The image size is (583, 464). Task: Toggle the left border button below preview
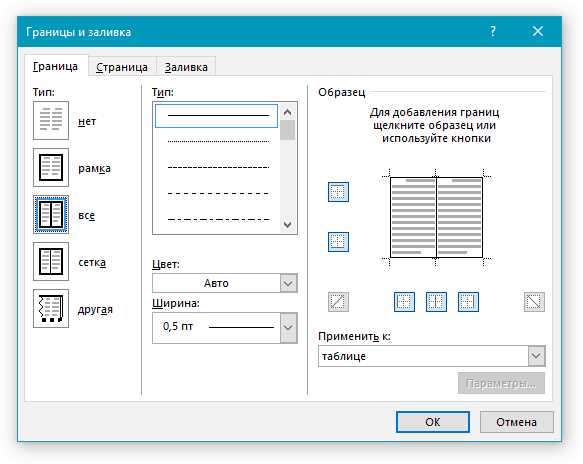click(404, 302)
